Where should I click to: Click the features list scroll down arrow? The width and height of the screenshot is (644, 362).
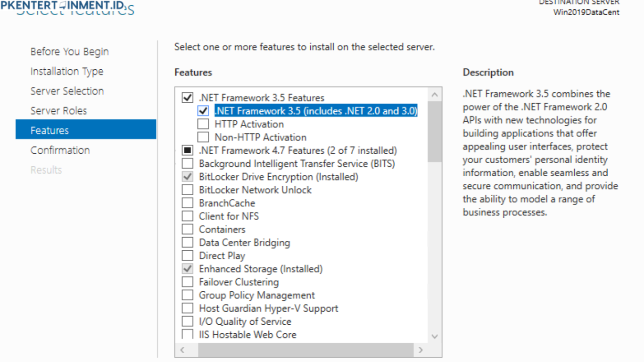(435, 337)
